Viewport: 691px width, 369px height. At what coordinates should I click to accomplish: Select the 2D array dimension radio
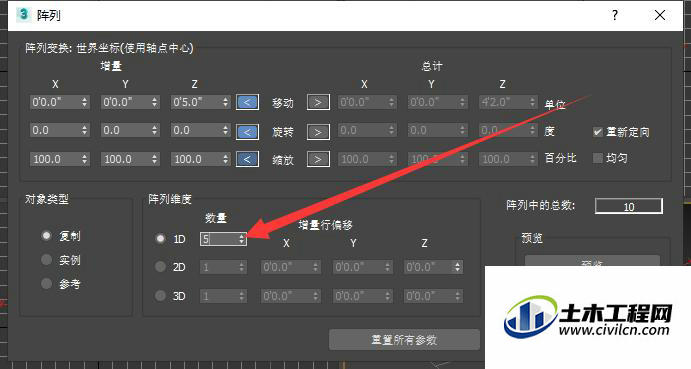[160, 266]
